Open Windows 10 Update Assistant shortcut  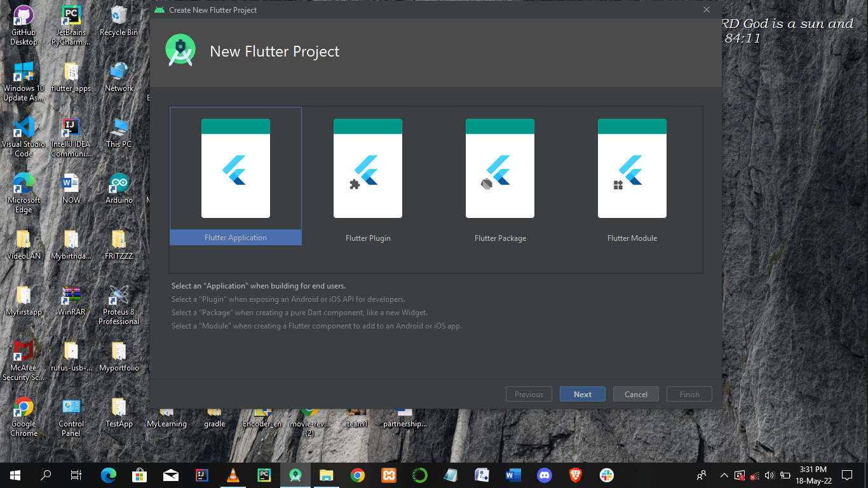(x=24, y=82)
